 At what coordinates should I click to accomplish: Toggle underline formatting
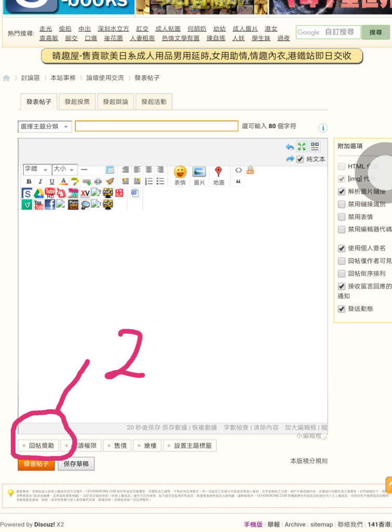tap(51, 181)
